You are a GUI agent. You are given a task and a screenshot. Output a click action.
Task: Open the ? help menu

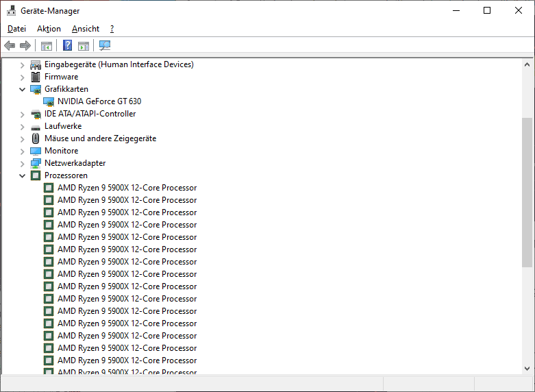(112, 29)
